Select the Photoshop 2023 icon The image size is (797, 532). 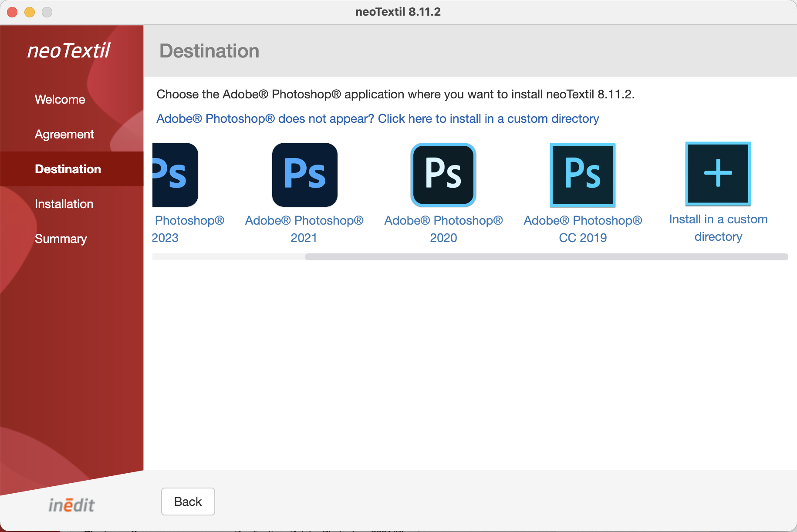pyautogui.click(x=175, y=175)
